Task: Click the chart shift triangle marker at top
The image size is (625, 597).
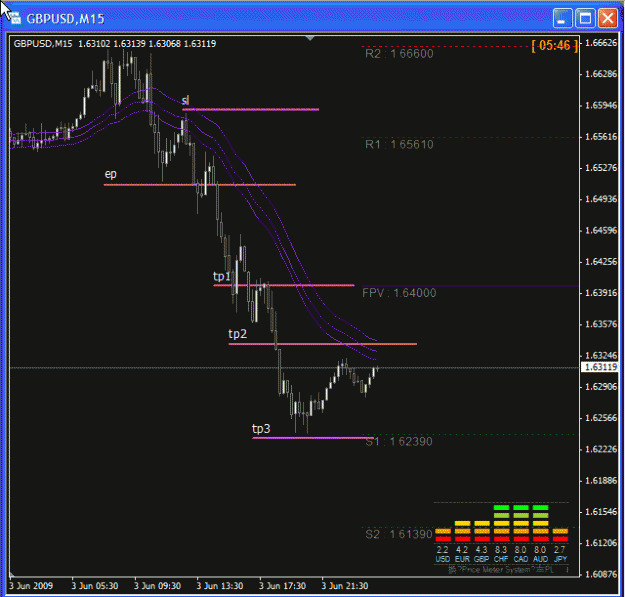Action: pyautogui.click(x=310, y=38)
